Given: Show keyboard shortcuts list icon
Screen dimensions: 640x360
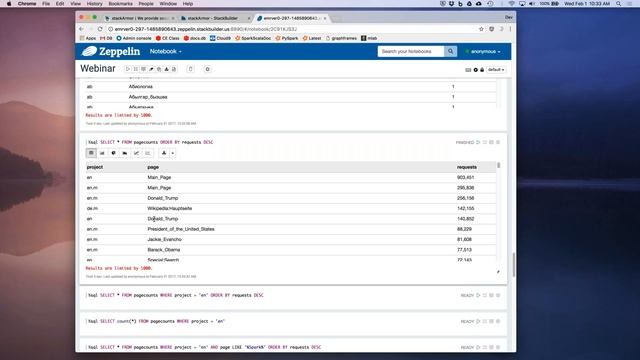Looking at the screenshot, I should (x=468, y=70).
